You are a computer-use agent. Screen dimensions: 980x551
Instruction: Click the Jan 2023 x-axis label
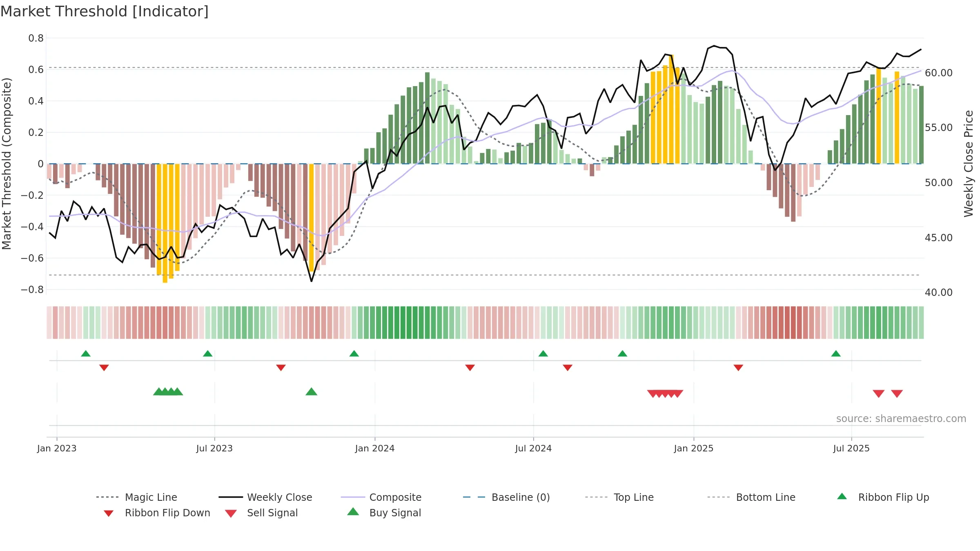click(57, 448)
